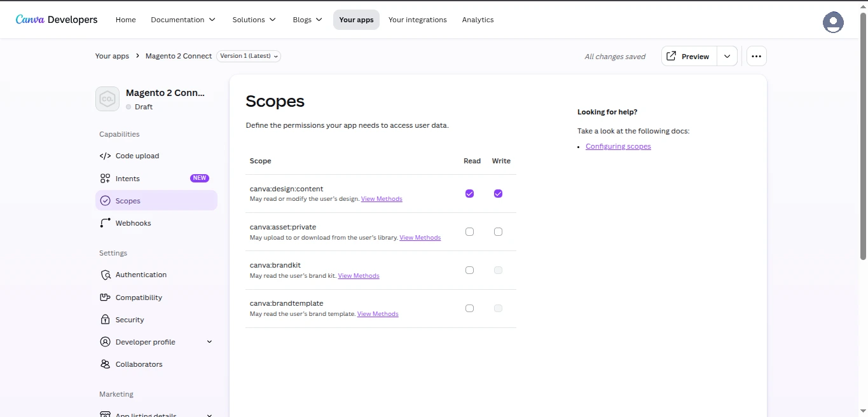Open Code upload in the sidebar
The width and height of the screenshot is (868, 417).
(156, 156)
